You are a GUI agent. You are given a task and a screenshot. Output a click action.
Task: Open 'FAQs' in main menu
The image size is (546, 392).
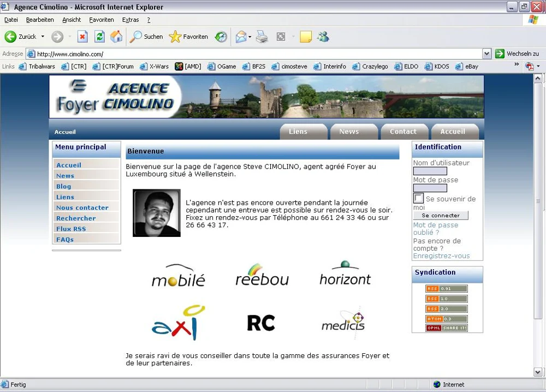(86, 240)
